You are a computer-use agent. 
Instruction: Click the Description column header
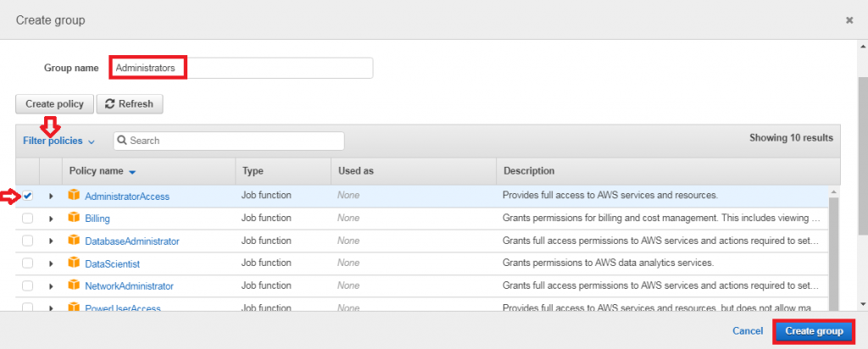(529, 171)
